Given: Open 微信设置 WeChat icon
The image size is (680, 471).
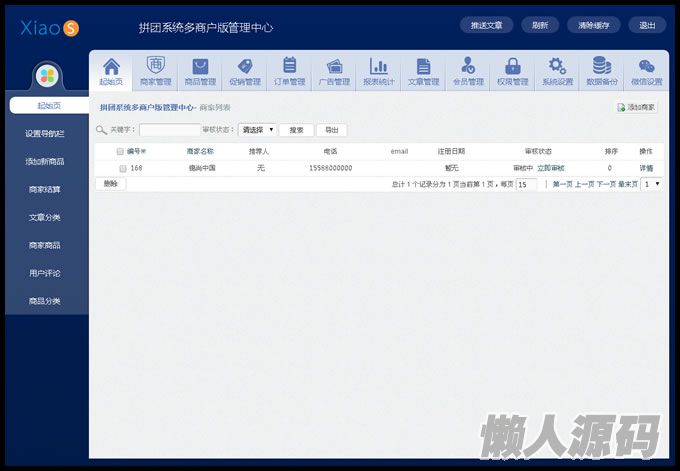Looking at the screenshot, I should click(647, 71).
